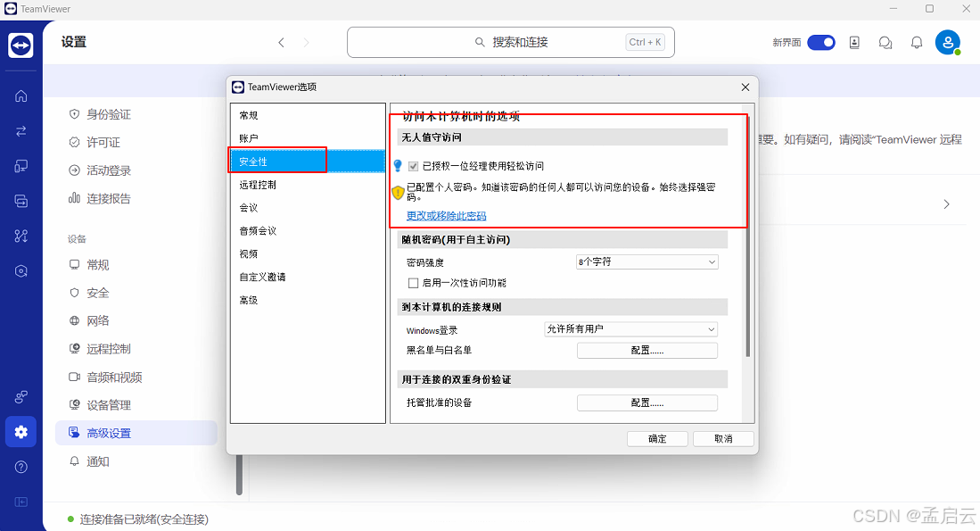Go back with the left arrow
Viewport: 980px width, 531px height.
tap(281, 43)
